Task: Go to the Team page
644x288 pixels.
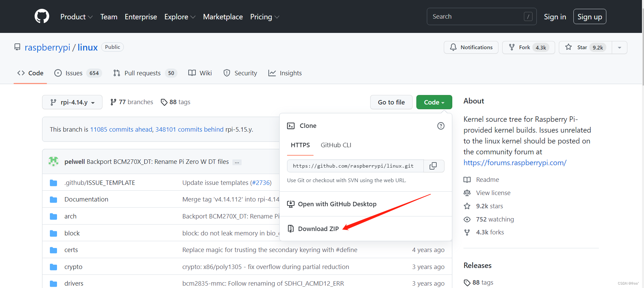Action: point(109,17)
